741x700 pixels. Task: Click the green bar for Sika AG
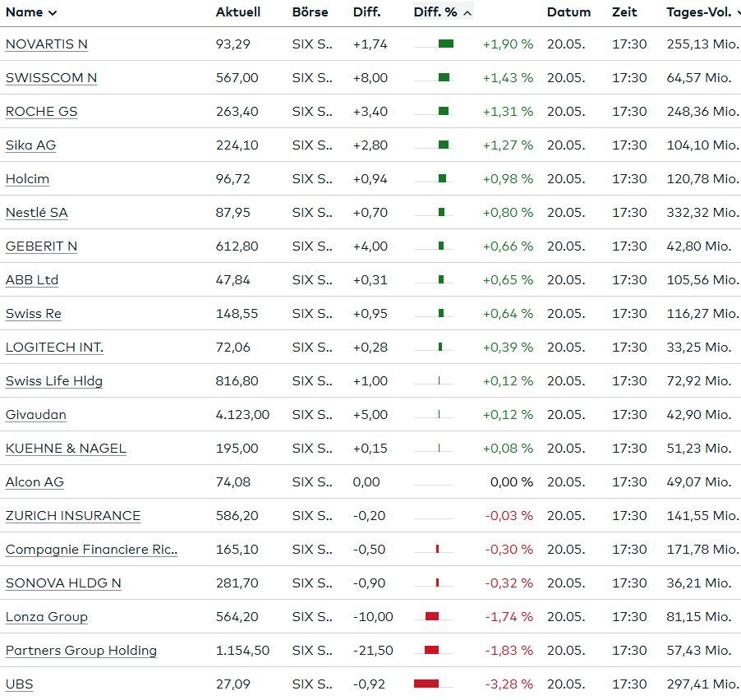pyautogui.click(x=444, y=145)
